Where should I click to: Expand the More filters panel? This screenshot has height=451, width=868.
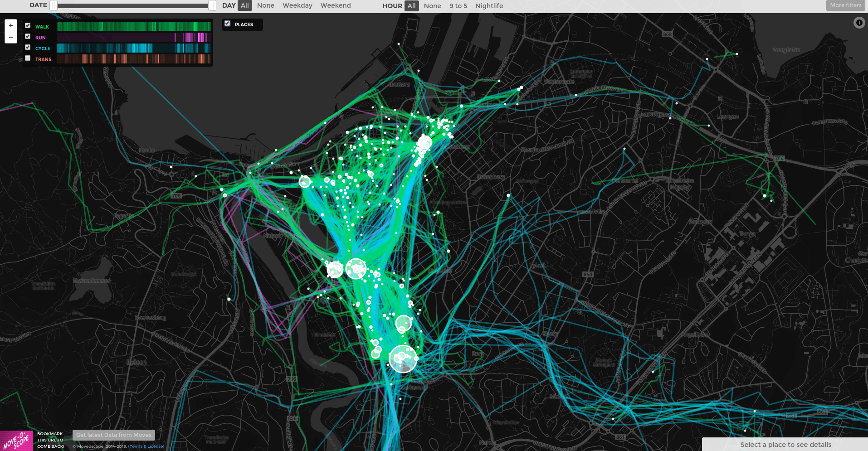tap(845, 5)
